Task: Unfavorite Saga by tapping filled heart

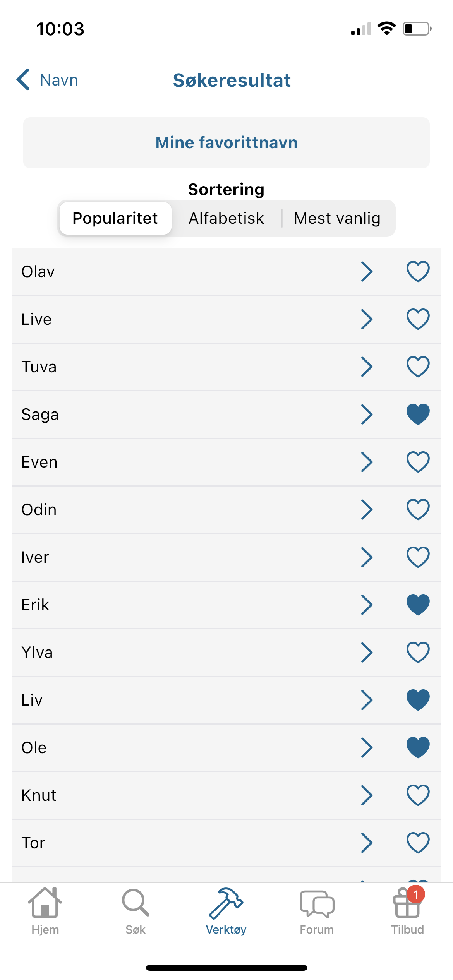Action: 418,414
